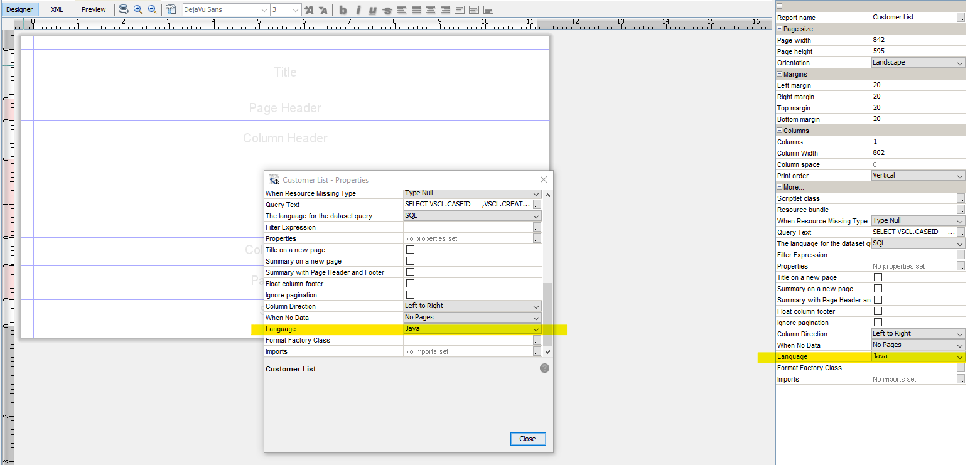
Task: Open Language dropdown in right panel
Action: coord(918,356)
